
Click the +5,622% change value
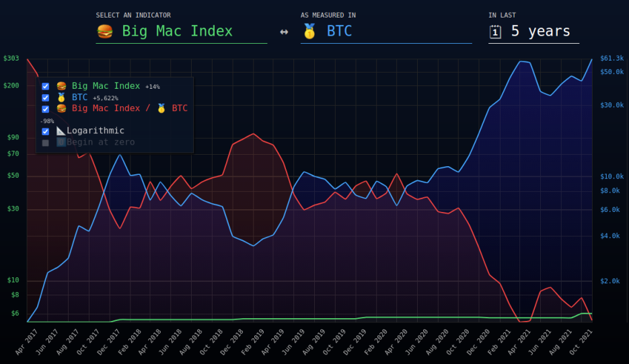tap(106, 98)
